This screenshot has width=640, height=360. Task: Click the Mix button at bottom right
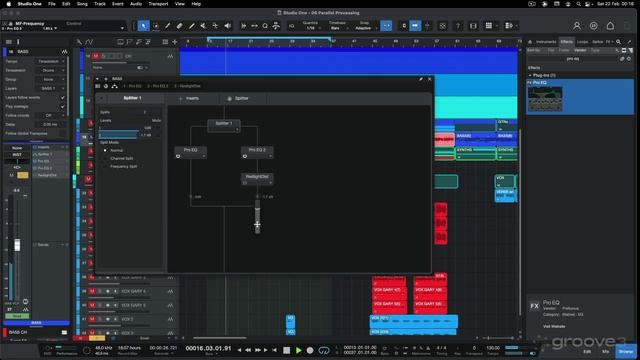606,351
